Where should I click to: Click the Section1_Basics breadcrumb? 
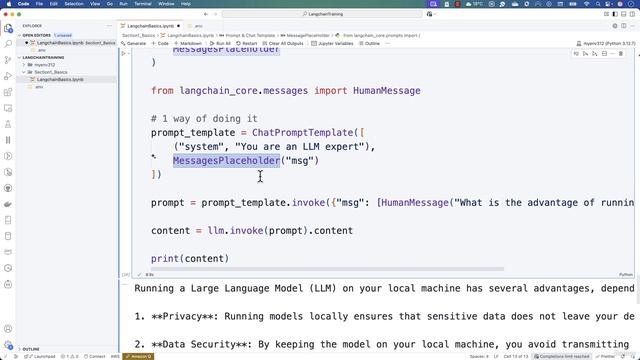(138, 36)
